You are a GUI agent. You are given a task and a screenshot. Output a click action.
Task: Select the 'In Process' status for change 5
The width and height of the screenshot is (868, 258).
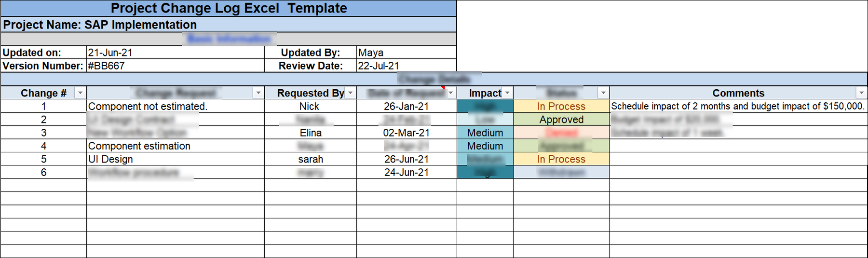561,159
